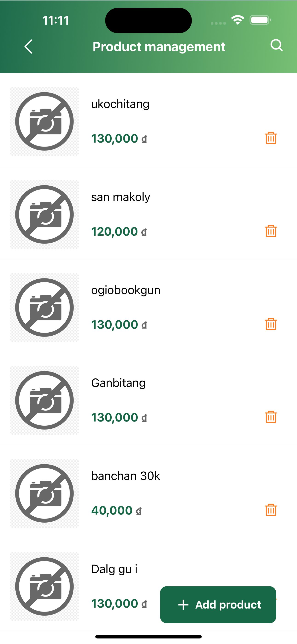The width and height of the screenshot is (297, 644).
Task: Open the Dalg gu i product name
Action: tap(114, 569)
